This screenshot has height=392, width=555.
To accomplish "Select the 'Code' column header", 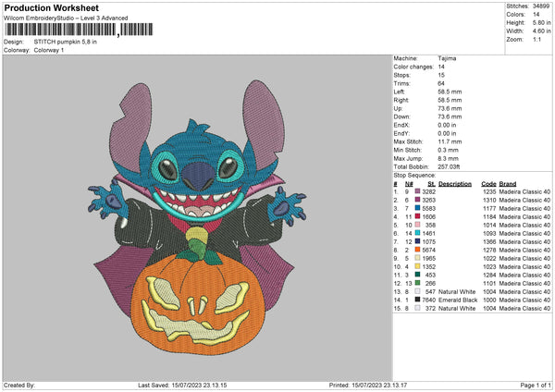I will pos(488,184).
